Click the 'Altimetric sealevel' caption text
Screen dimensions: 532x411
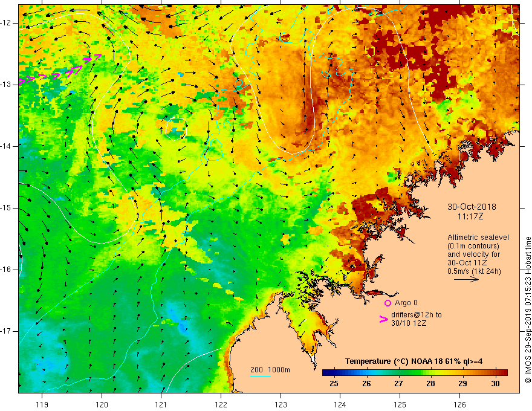tap(478, 238)
